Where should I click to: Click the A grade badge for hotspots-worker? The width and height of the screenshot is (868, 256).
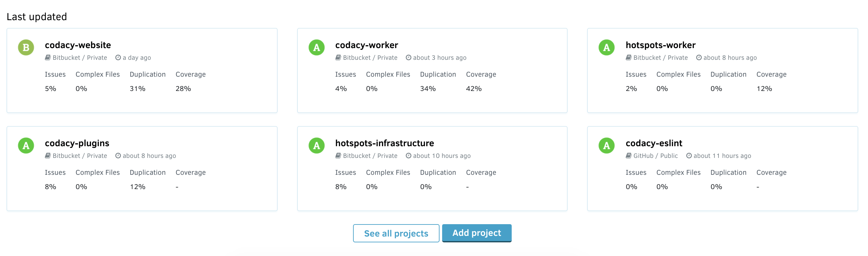coord(607,47)
